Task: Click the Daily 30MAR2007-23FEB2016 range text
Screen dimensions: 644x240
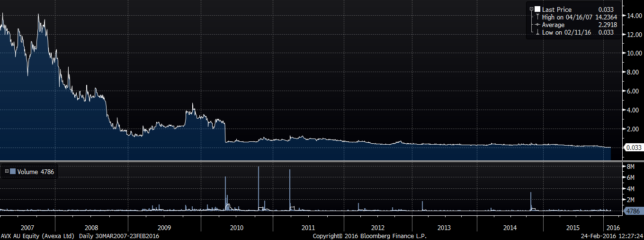Action: (x=119, y=236)
